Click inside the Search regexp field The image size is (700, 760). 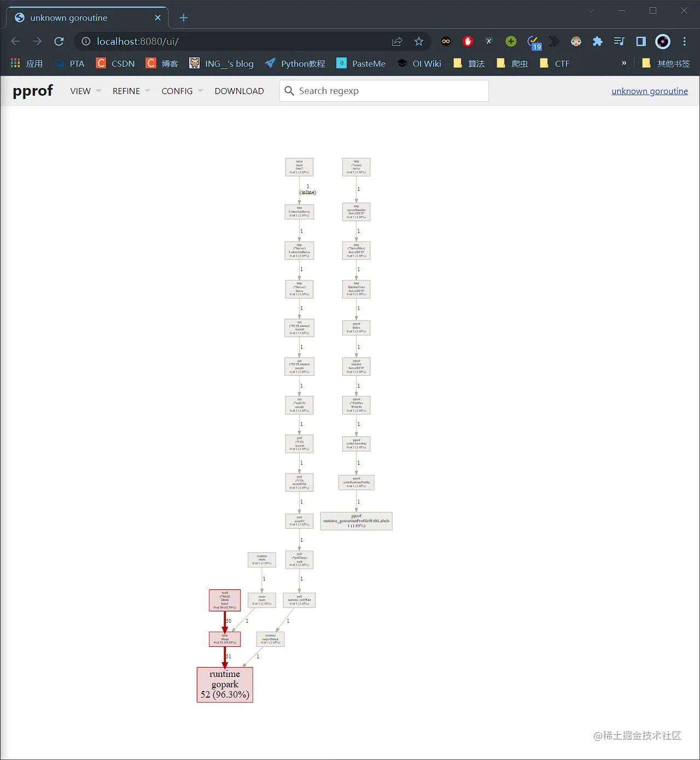pyautogui.click(x=383, y=91)
